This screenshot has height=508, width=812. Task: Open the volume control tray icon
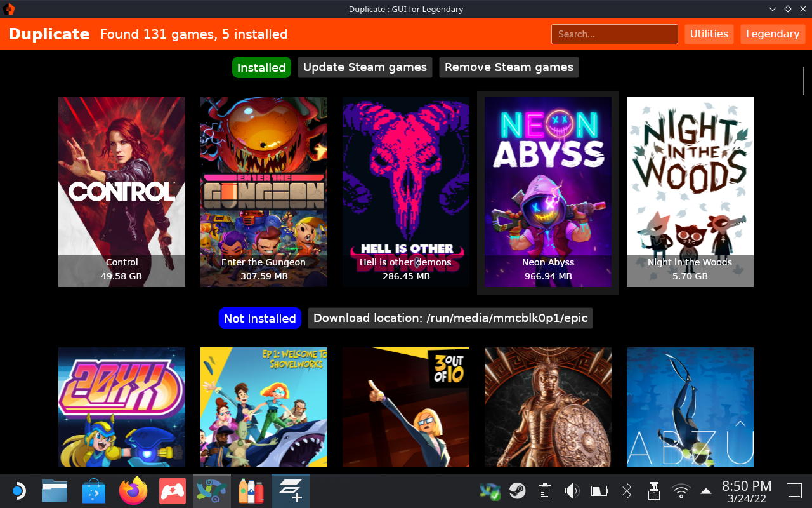(572, 491)
